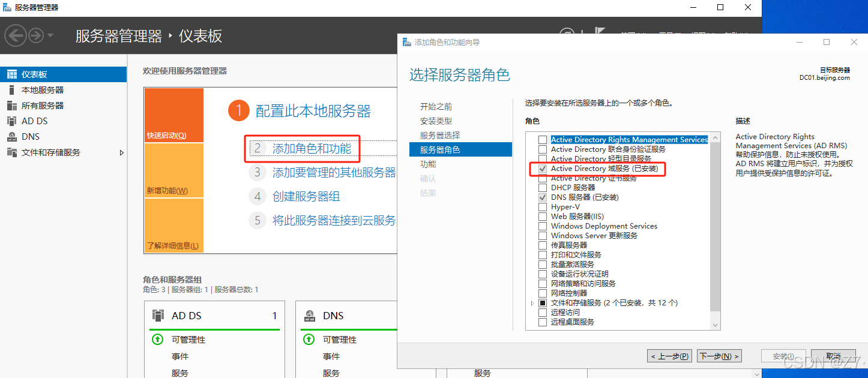The image size is (868, 378).
Task: Click green status arrow in AD DS tile
Action: [157, 340]
